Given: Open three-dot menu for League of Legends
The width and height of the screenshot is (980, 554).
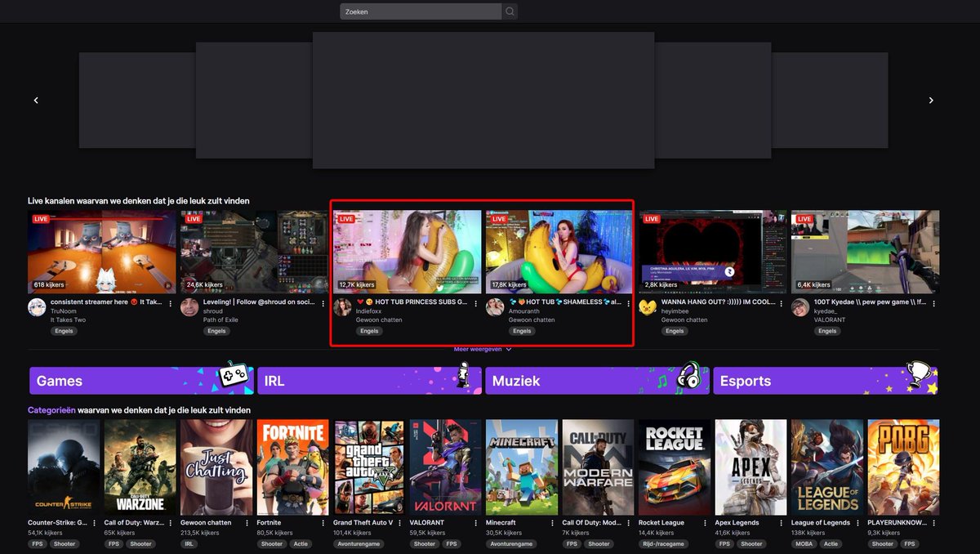Looking at the screenshot, I should [x=858, y=523].
